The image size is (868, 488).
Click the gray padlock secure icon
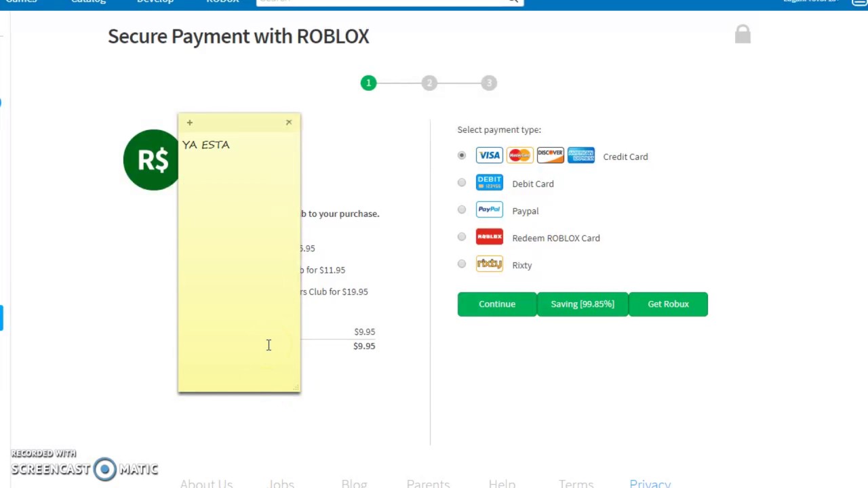pyautogui.click(x=743, y=34)
